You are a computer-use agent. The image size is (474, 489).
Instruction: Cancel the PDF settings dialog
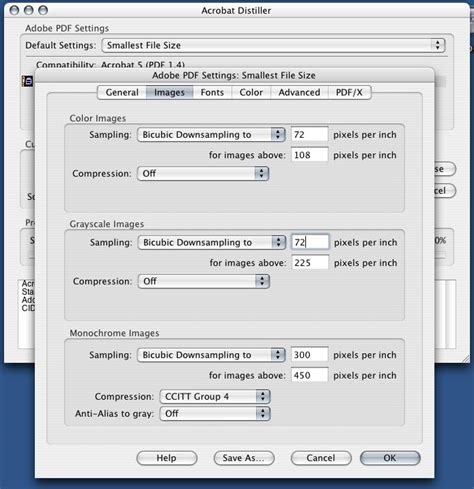pos(321,458)
